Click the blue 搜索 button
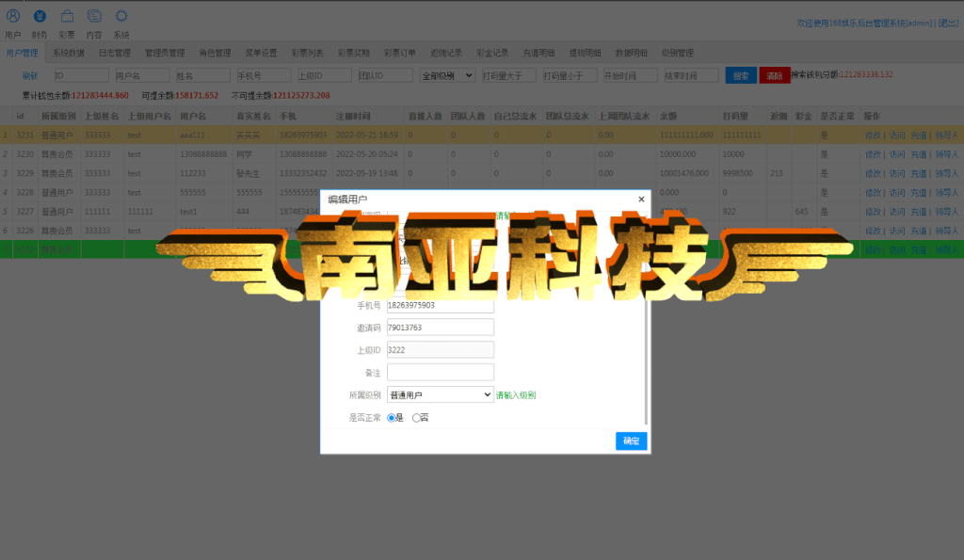The height and width of the screenshot is (560, 964). 741,75
